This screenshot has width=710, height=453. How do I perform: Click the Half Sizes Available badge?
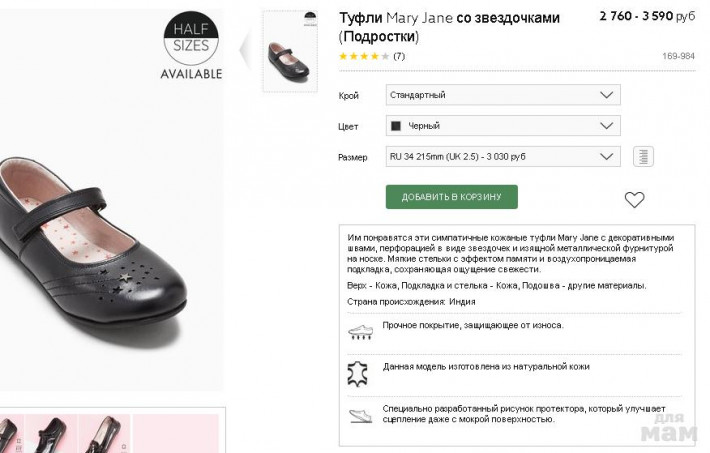pyautogui.click(x=190, y=47)
